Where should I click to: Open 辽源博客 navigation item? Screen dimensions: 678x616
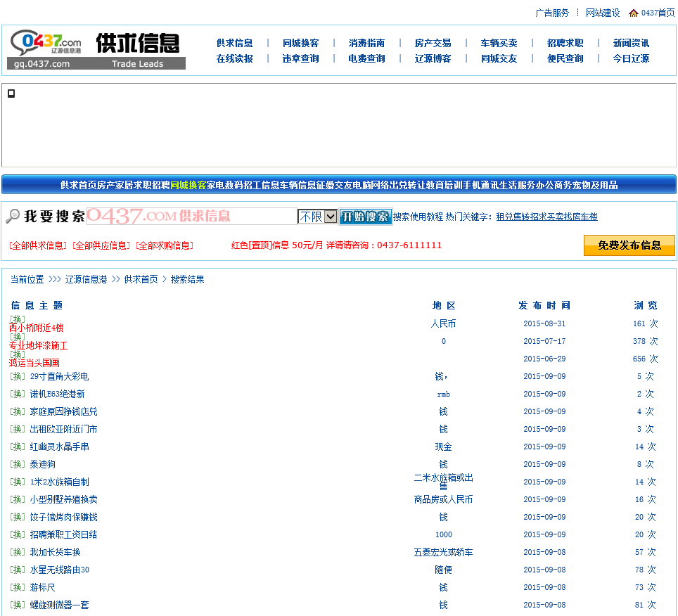coord(433,58)
